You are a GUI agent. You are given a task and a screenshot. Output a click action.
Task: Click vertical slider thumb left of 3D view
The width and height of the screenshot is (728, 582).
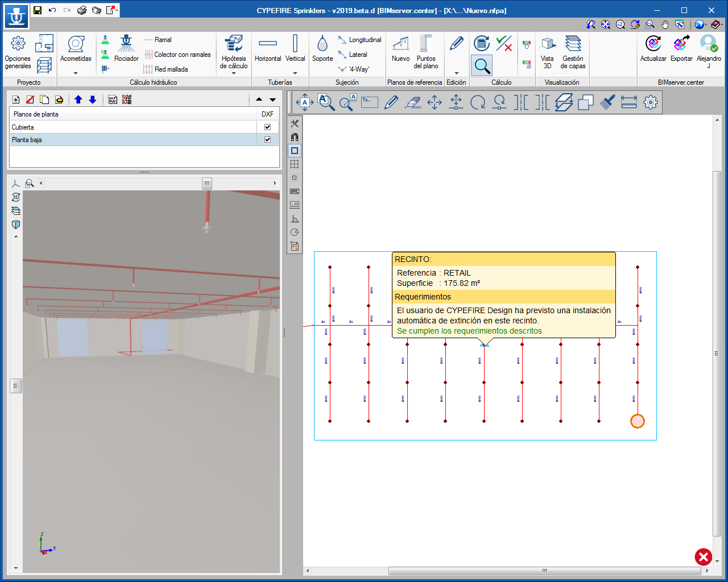[x=16, y=386]
